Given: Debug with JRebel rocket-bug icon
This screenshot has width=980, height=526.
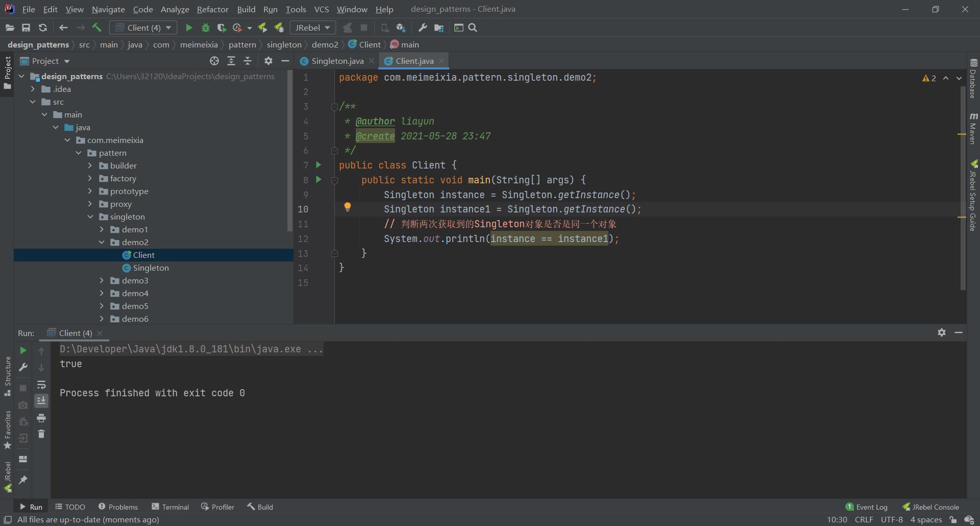Looking at the screenshot, I should (279, 28).
